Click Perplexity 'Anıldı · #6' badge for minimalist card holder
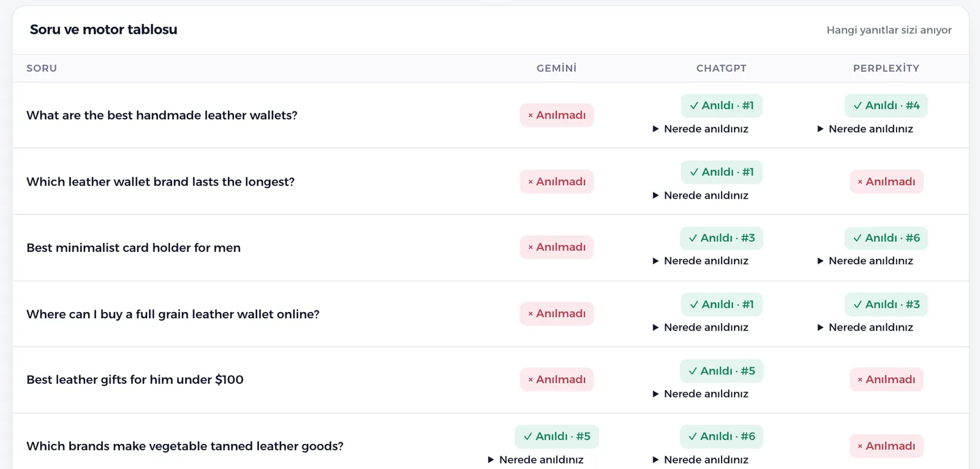The height and width of the screenshot is (469, 980). [886, 238]
